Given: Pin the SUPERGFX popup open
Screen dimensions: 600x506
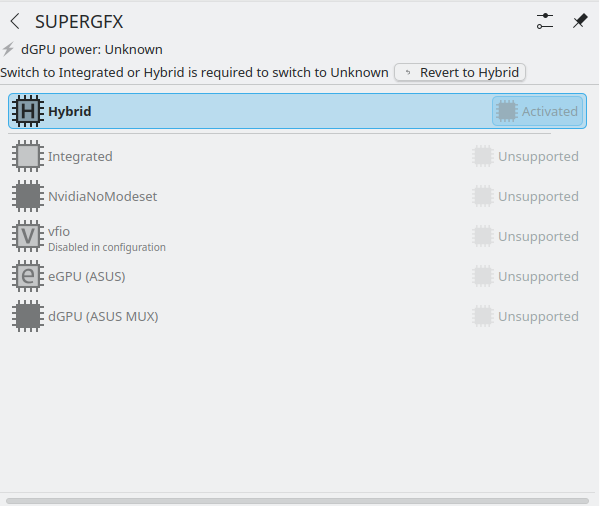Looking at the screenshot, I should 580,21.
